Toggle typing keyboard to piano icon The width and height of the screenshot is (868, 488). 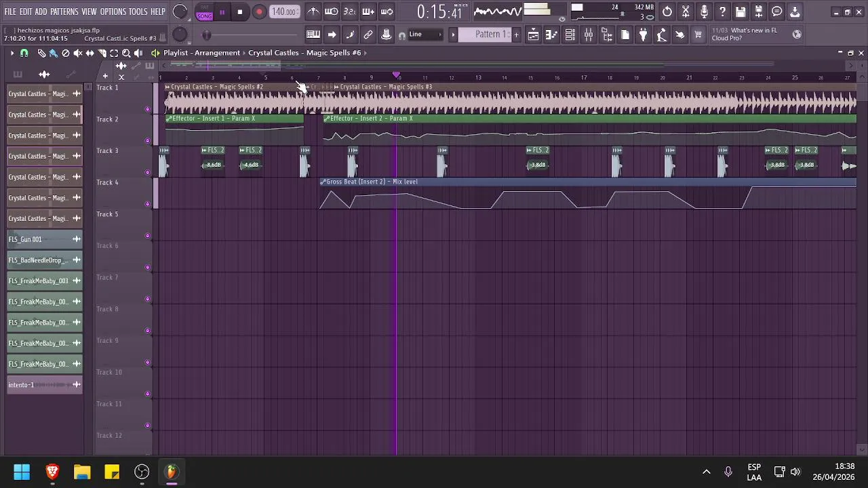coord(313,35)
